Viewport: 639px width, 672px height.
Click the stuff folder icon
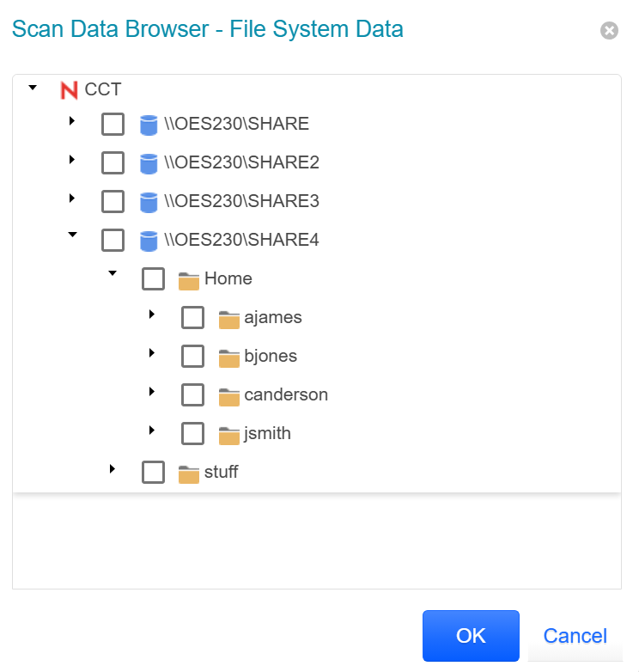(x=188, y=473)
